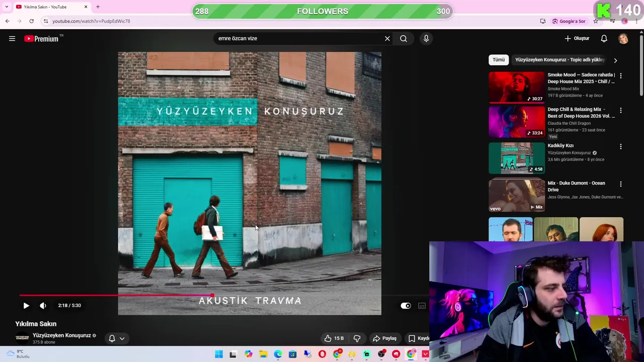Open Opera browser from the taskbar
644x362 pixels.
(x=322, y=354)
